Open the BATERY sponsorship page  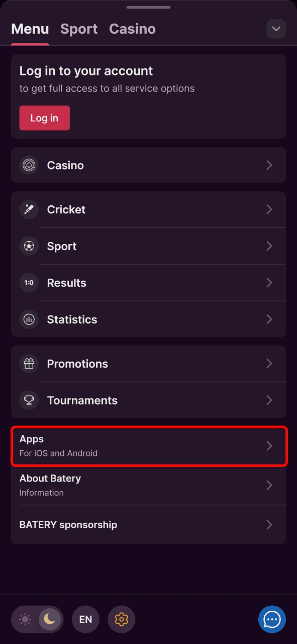pyautogui.click(x=149, y=524)
